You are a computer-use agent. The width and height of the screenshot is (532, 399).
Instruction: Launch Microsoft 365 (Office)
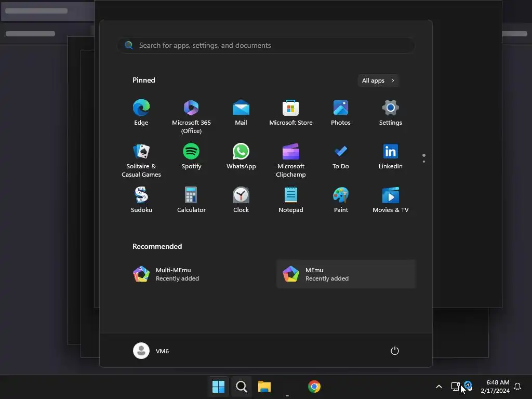pos(191,117)
